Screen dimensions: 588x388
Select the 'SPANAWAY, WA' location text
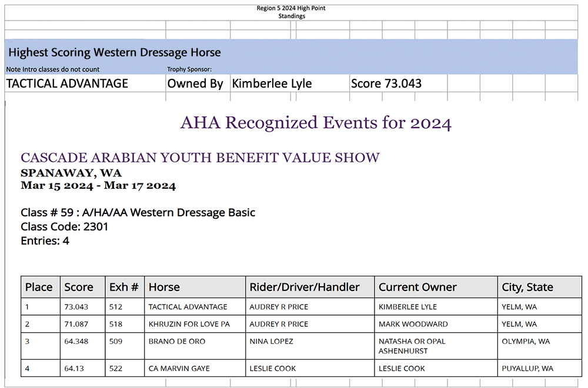click(71, 173)
